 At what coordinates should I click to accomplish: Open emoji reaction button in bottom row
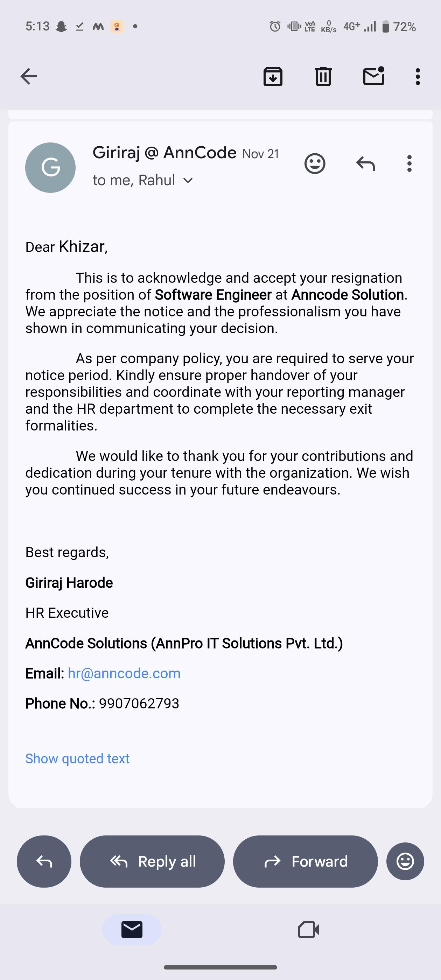pos(405,861)
